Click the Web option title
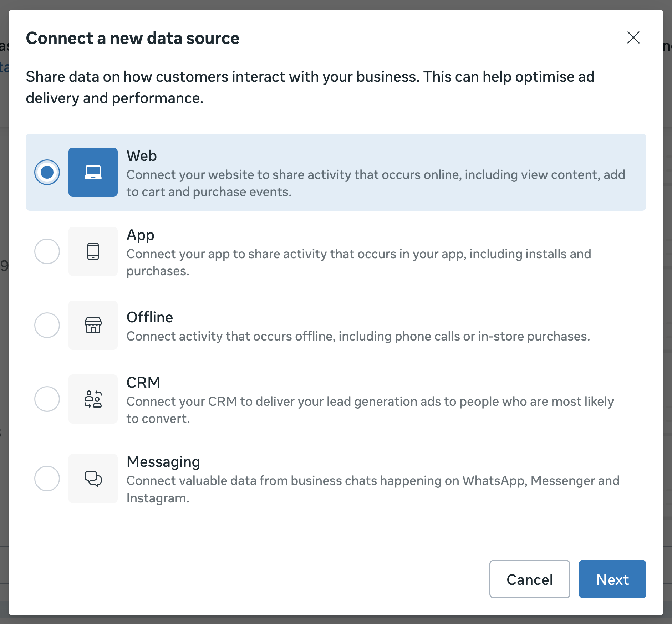Screen dimensions: 672x624 (x=142, y=156)
